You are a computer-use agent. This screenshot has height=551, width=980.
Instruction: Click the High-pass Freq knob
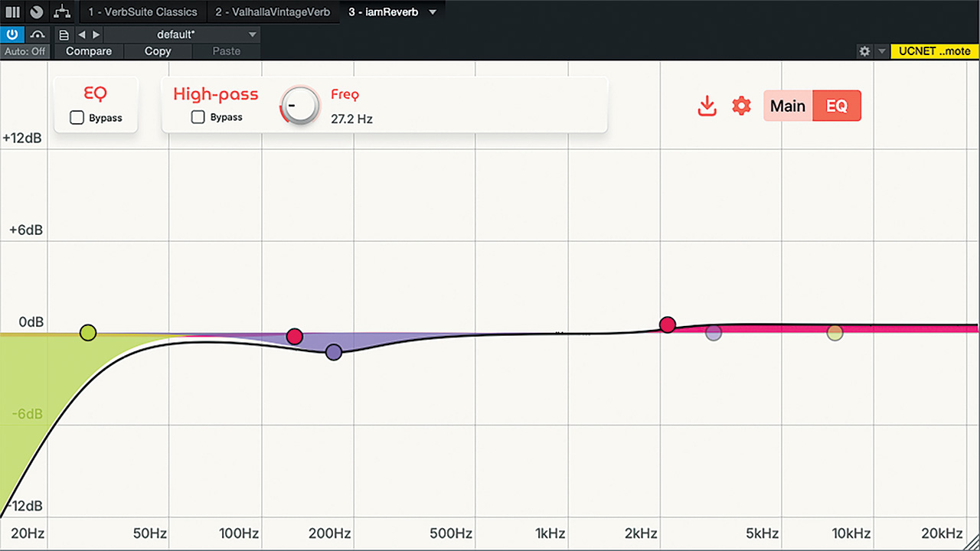tap(299, 106)
